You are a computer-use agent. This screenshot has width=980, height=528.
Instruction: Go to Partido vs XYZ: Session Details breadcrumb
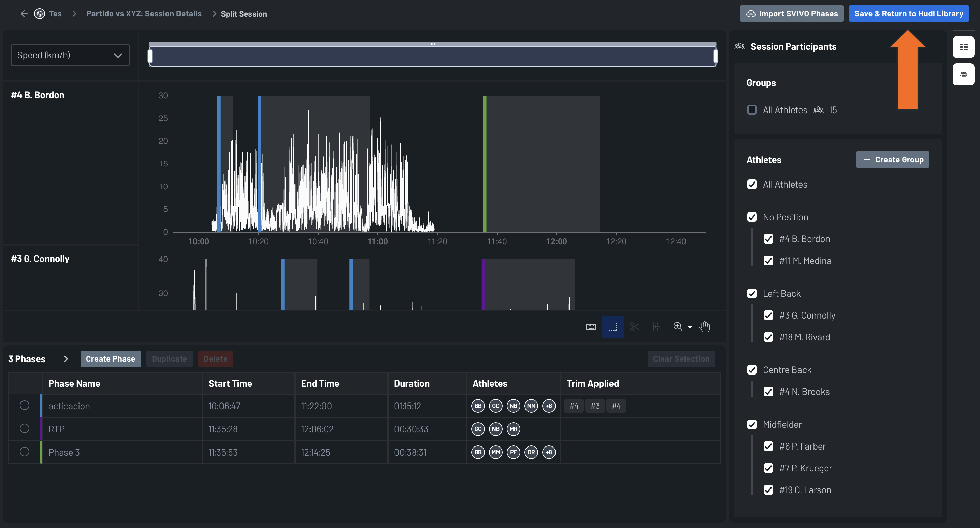click(x=144, y=14)
